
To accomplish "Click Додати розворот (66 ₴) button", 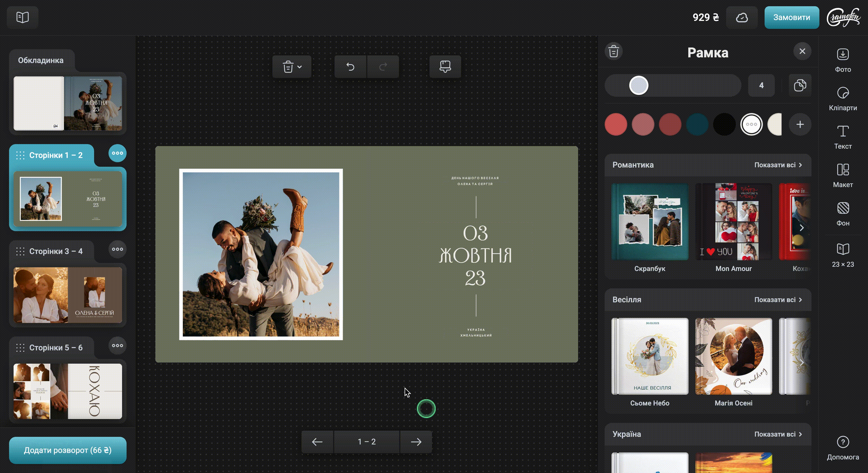I will (68, 450).
